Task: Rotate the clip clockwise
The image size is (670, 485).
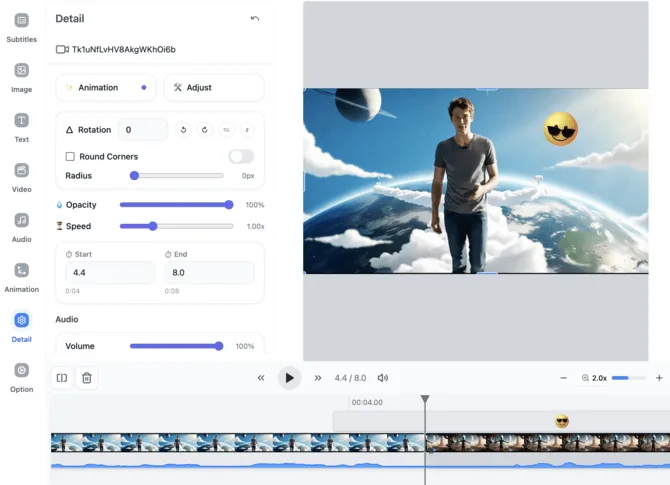Action: 205,130
